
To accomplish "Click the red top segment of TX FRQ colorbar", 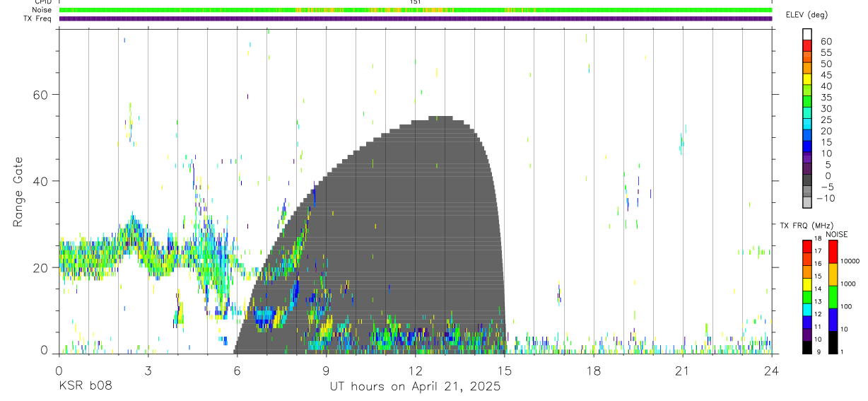I will coord(808,247).
